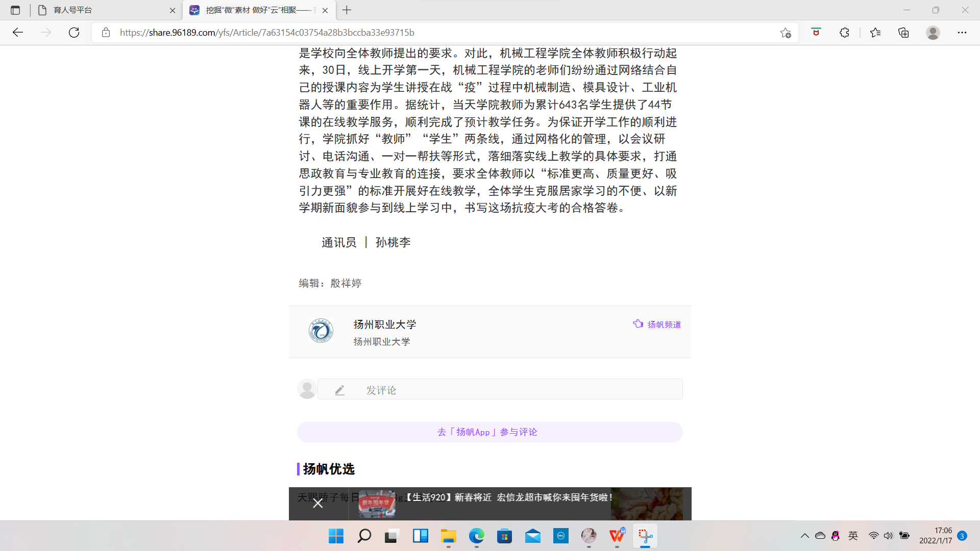The image size is (980, 551).
Task: Dismiss the ad banner with the X
Action: pyautogui.click(x=318, y=503)
